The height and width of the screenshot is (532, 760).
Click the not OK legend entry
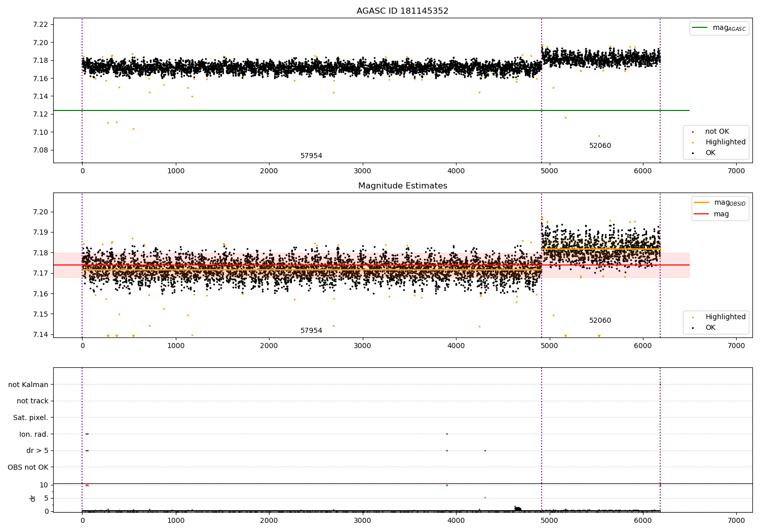tap(711, 131)
